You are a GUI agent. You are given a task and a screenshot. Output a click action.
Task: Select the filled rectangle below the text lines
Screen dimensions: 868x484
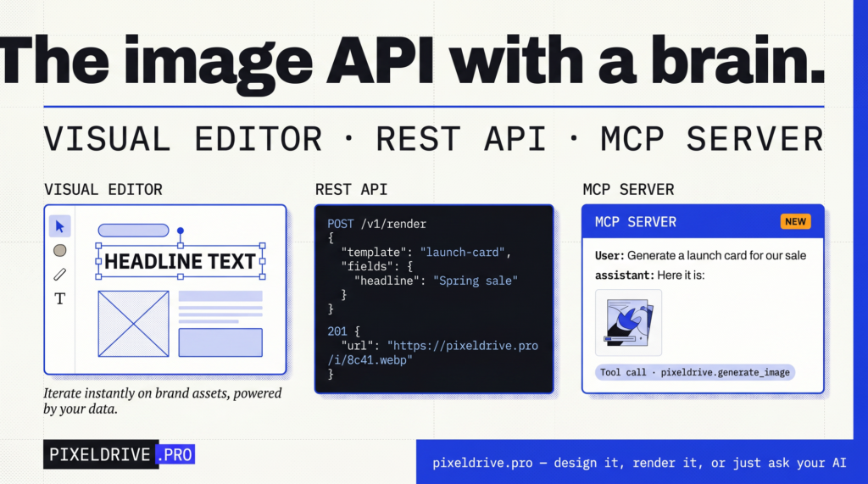click(x=220, y=342)
